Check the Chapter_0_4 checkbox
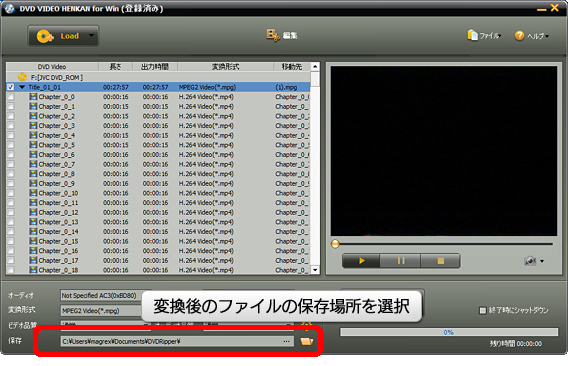The image size is (568, 366). [x=11, y=135]
